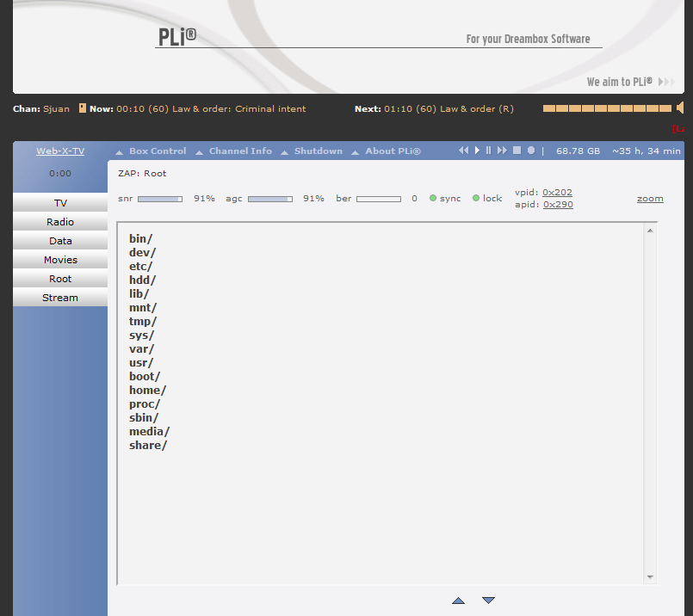The height and width of the screenshot is (616, 693).
Task: Mute audio via the speaker icon
Action: pos(678,108)
